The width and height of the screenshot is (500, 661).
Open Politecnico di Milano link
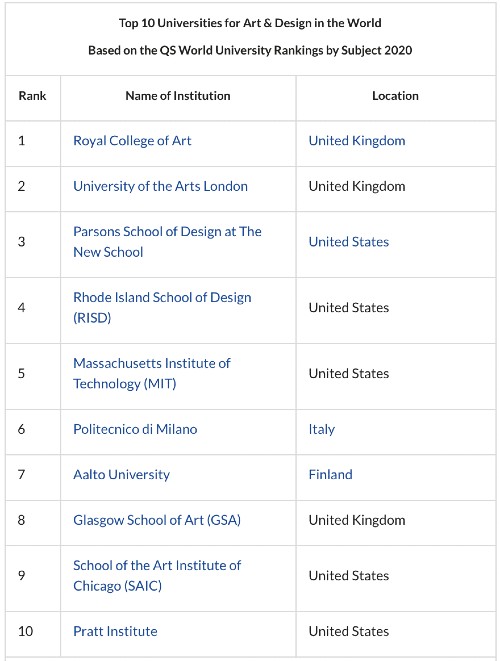135,429
